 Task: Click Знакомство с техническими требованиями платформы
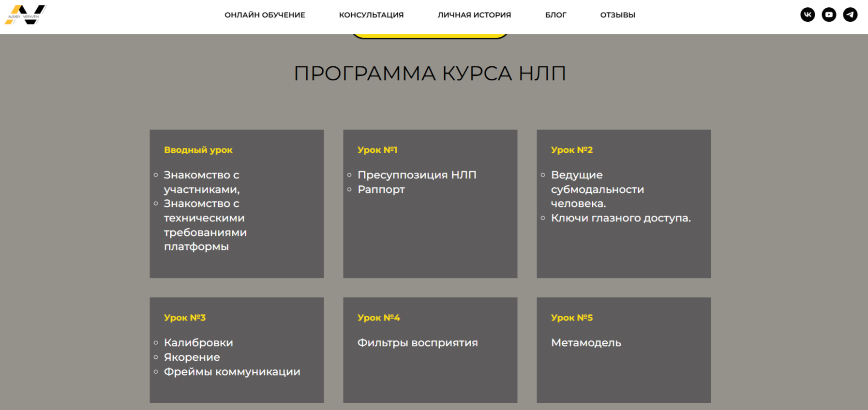click(x=205, y=225)
